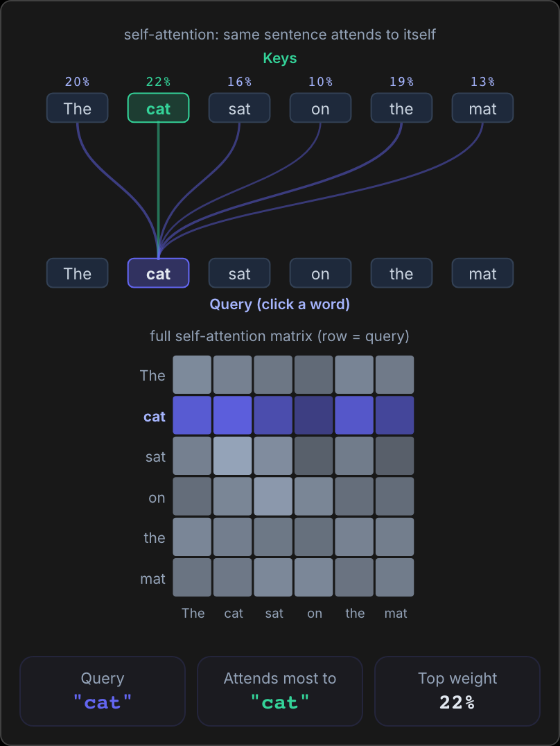560x746 pixels.
Task: Click the "Query (click a word)" label
Action: [x=280, y=304]
